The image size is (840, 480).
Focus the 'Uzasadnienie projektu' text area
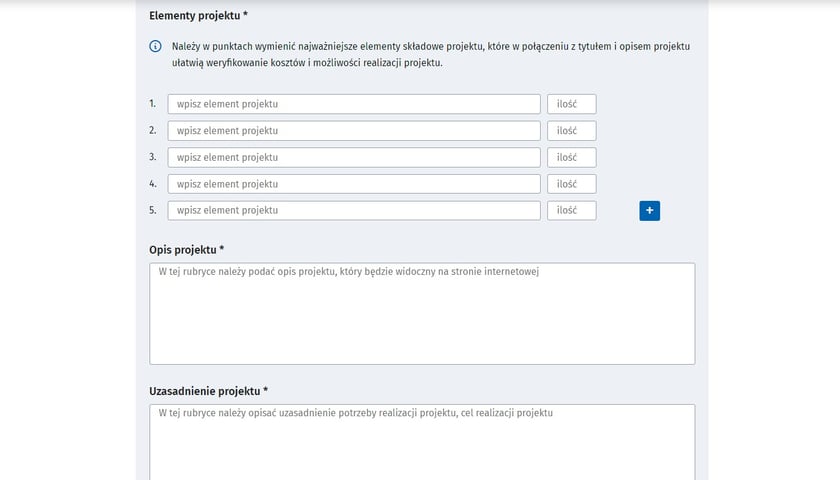pos(422,442)
